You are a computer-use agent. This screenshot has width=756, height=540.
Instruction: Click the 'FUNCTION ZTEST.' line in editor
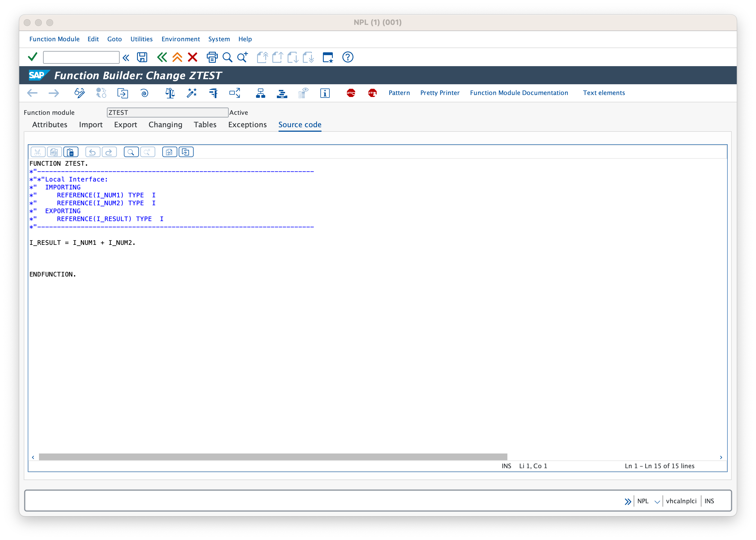(x=58, y=164)
